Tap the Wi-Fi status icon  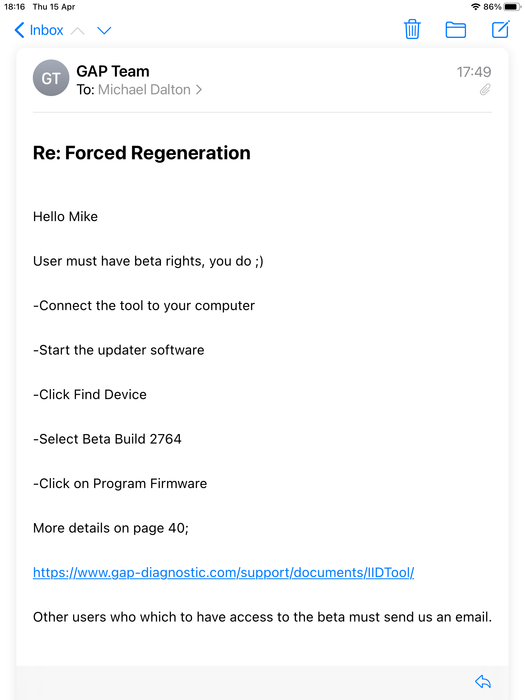coord(476,7)
